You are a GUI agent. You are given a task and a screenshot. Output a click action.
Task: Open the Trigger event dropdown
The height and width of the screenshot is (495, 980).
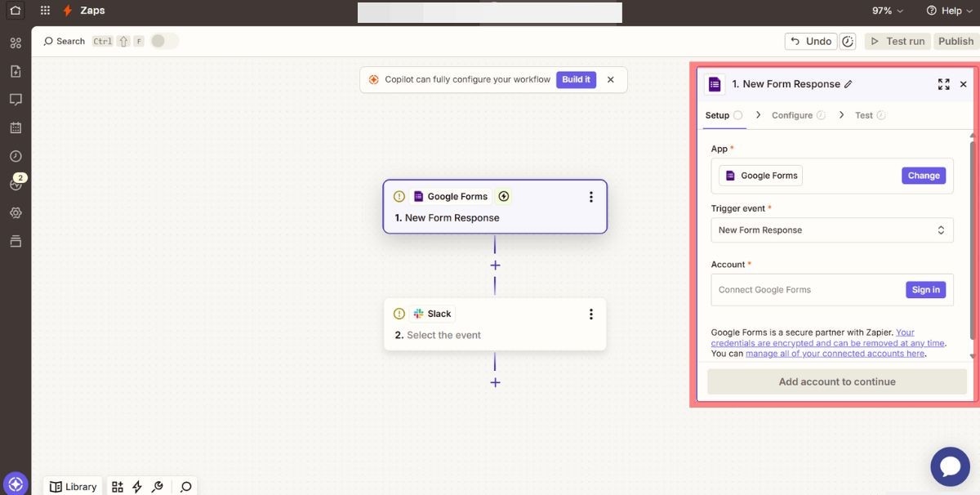click(831, 230)
